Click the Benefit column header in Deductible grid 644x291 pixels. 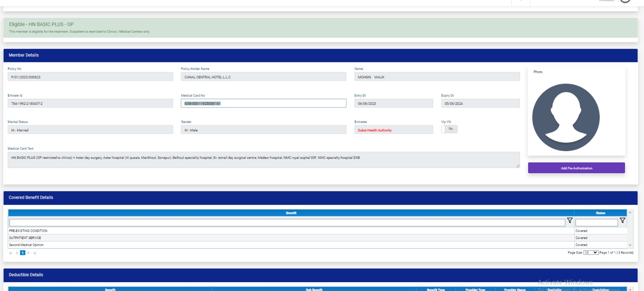[110, 289]
